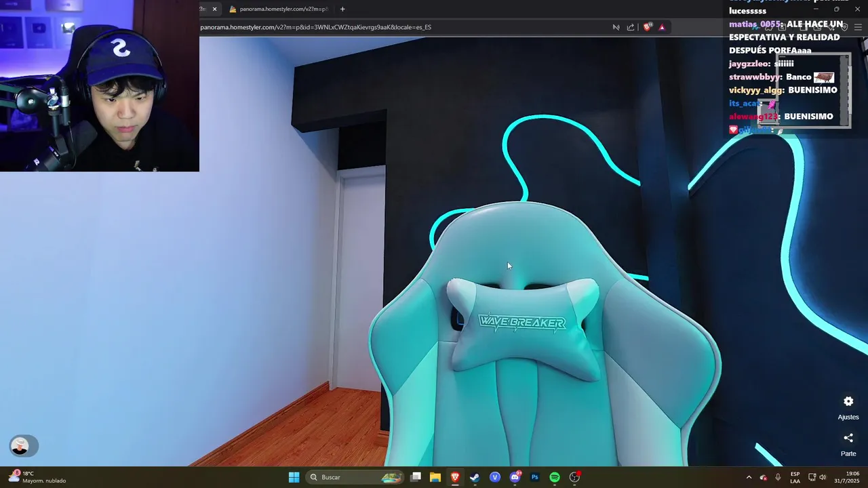This screenshot has height=488, width=868.
Task: Open File Explorer from the taskbar
Action: coord(435,477)
